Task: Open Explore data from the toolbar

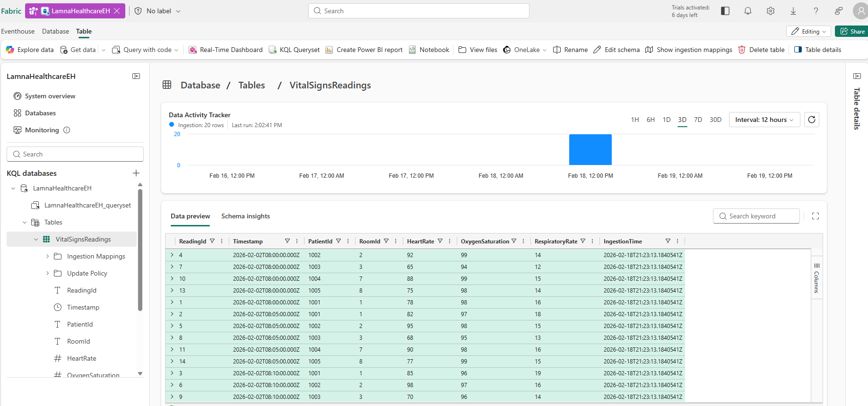Action: 30,50
